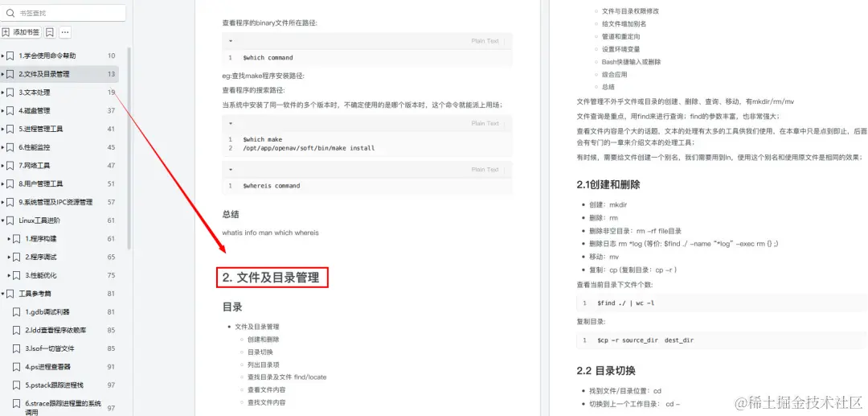Click heading 2.1创建和删除
Viewport: 868px width, 416px height.
click(x=608, y=185)
